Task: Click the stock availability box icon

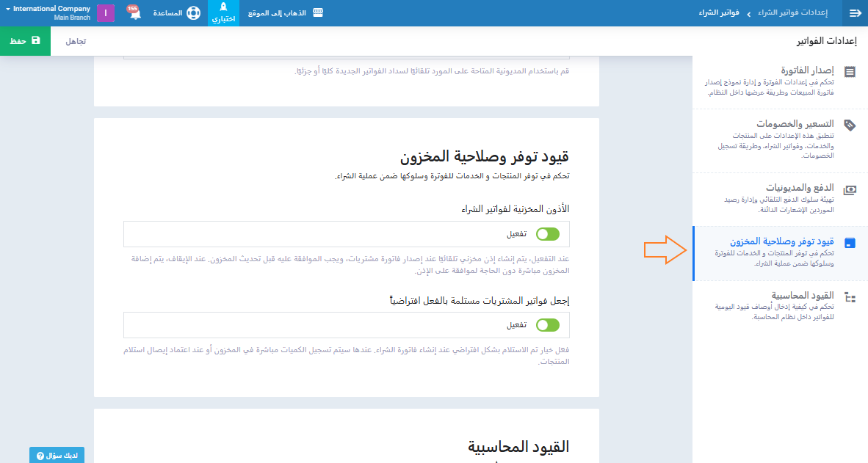Action: (x=850, y=243)
